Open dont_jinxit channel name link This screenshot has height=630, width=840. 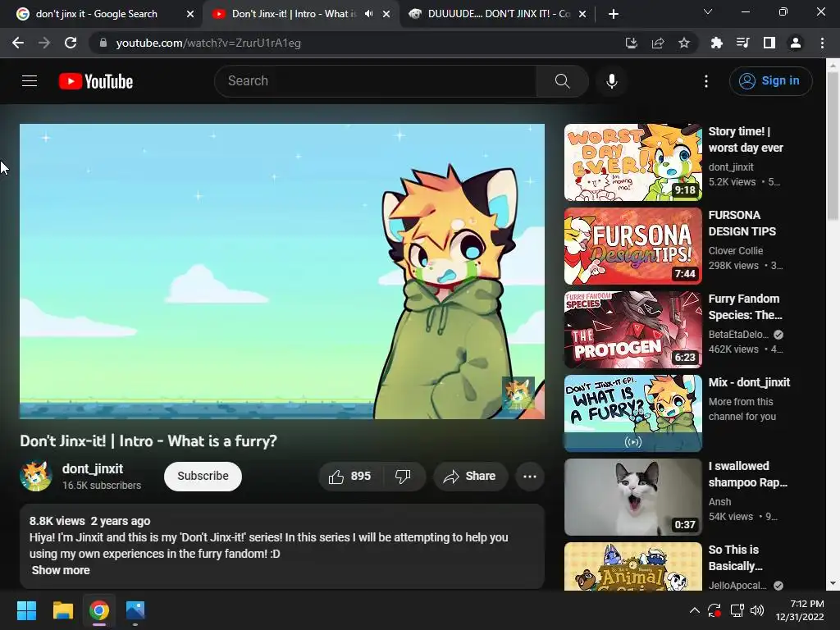coord(93,468)
